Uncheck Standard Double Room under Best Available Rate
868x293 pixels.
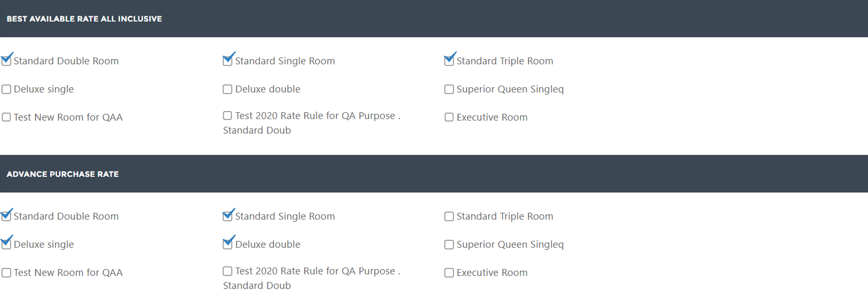pyautogui.click(x=6, y=61)
